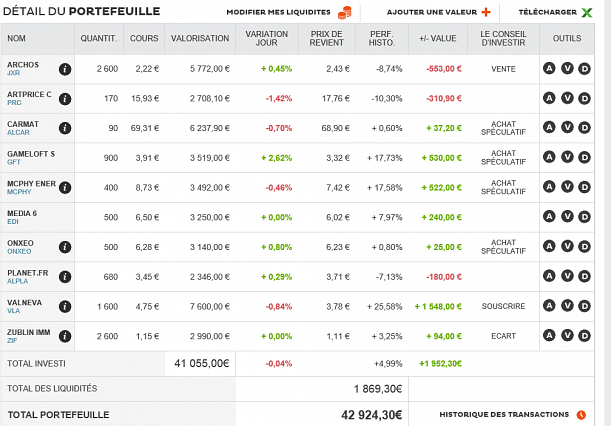Screen dimensions: 611x426
Task: Click the V tool icon in MEDIA 6 row
Action: click(x=567, y=216)
